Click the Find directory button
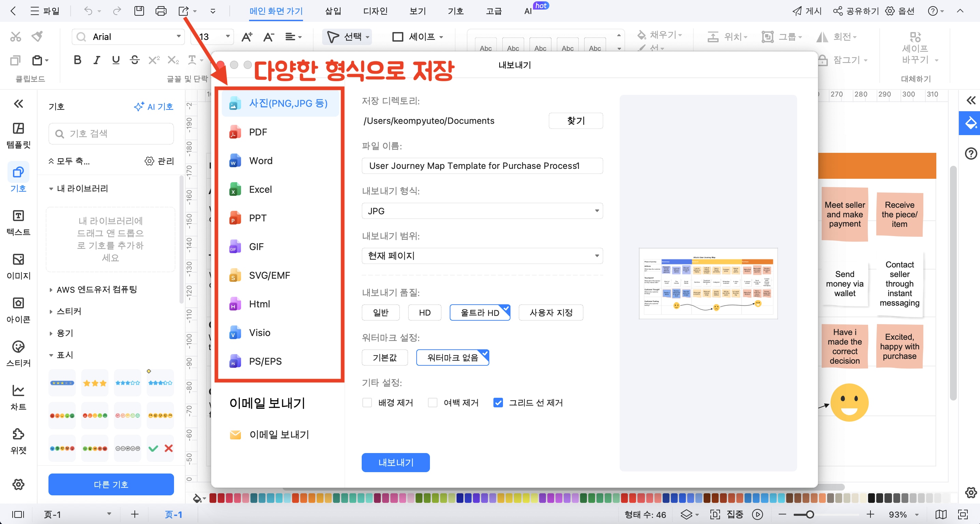Image resolution: width=980 pixels, height=524 pixels. click(576, 120)
